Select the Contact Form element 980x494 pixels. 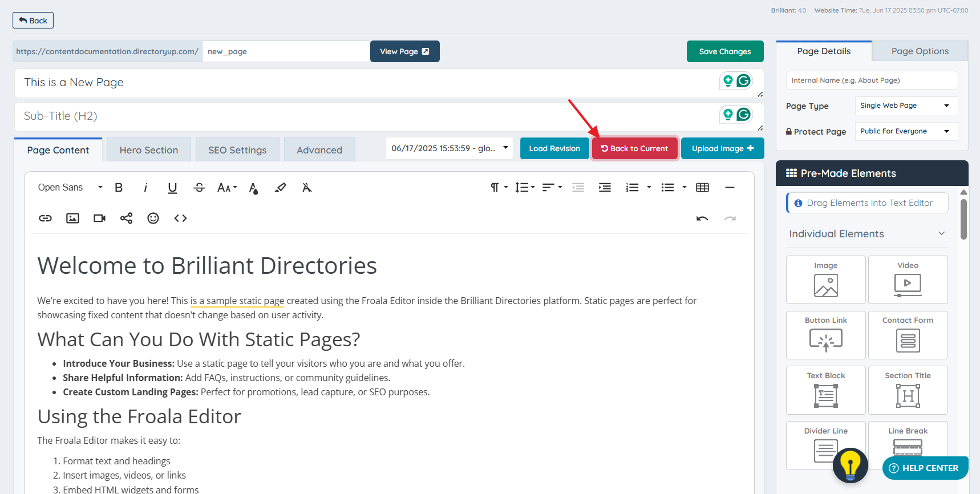point(908,335)
